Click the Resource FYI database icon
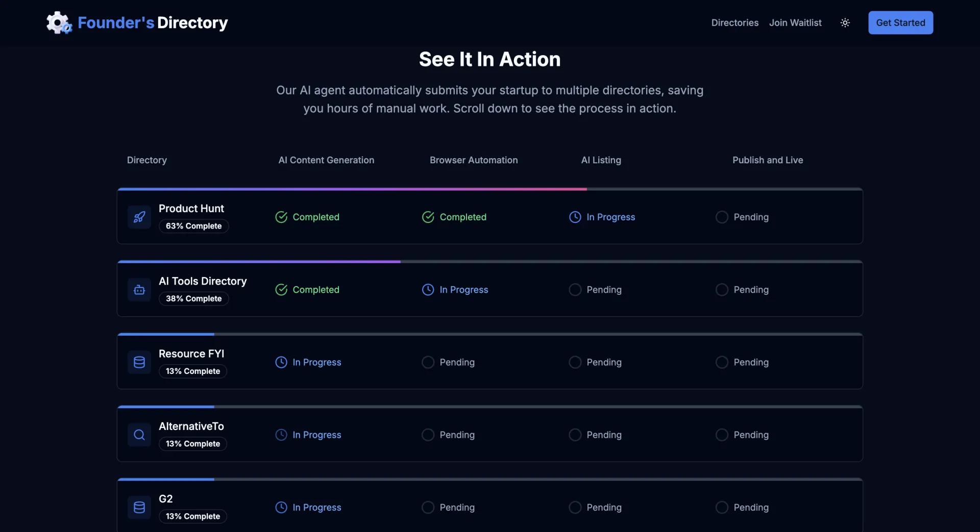The width and height of the screenshot is (980, 532). [x=139, y=362]
